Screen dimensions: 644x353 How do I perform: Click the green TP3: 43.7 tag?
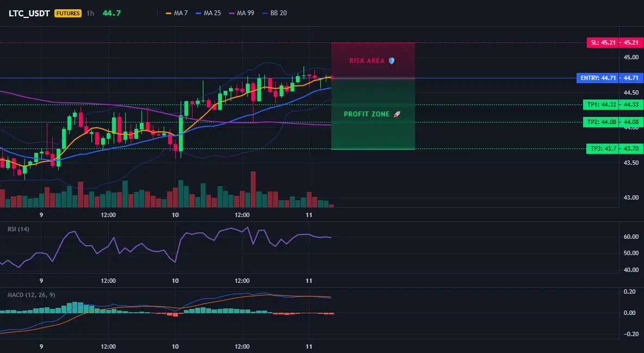(602, 148)
